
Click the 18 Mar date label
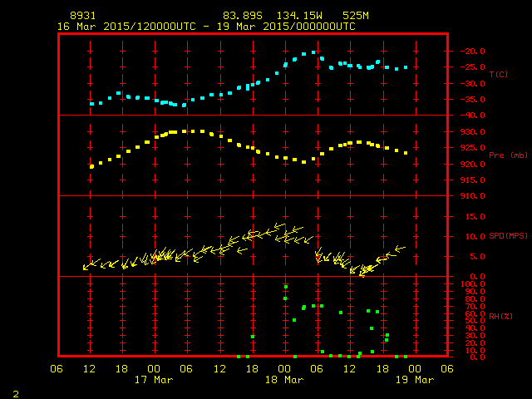tap(284, 380)
